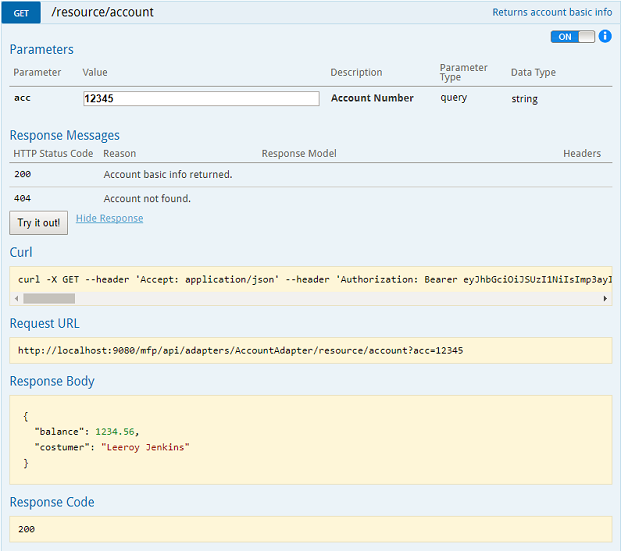Click the GET method badge
This screenshot has height=551, width=621.
point(21,13)
